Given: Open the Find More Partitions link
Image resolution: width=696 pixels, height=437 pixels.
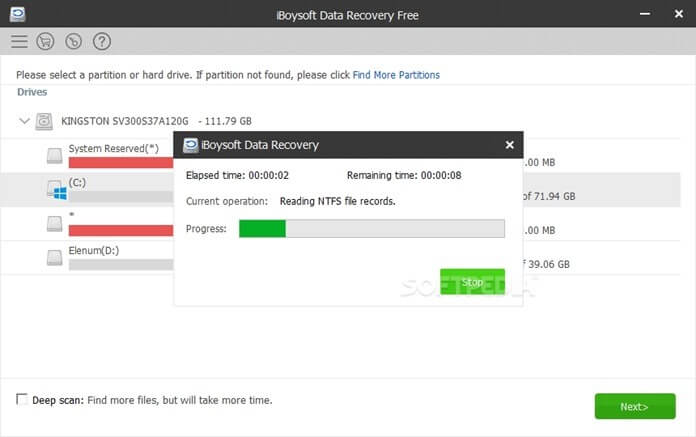Looking at the screenshot, I should click(x=396, y=75).
